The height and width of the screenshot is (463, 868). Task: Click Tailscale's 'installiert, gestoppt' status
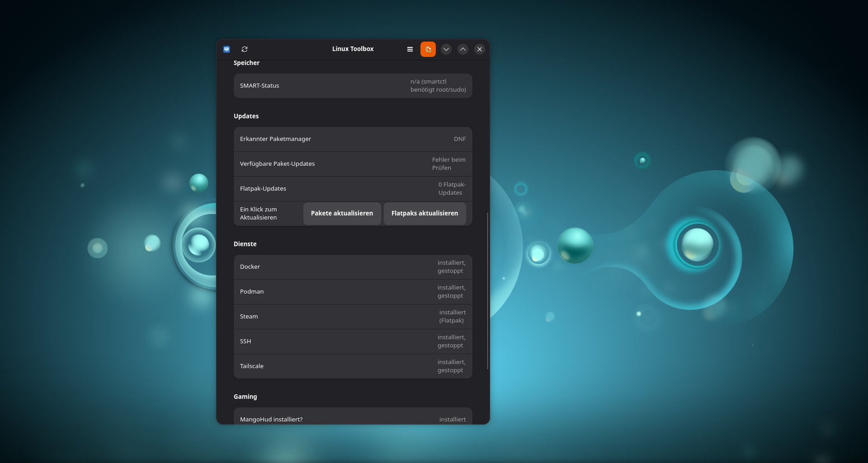coord(451,366)
